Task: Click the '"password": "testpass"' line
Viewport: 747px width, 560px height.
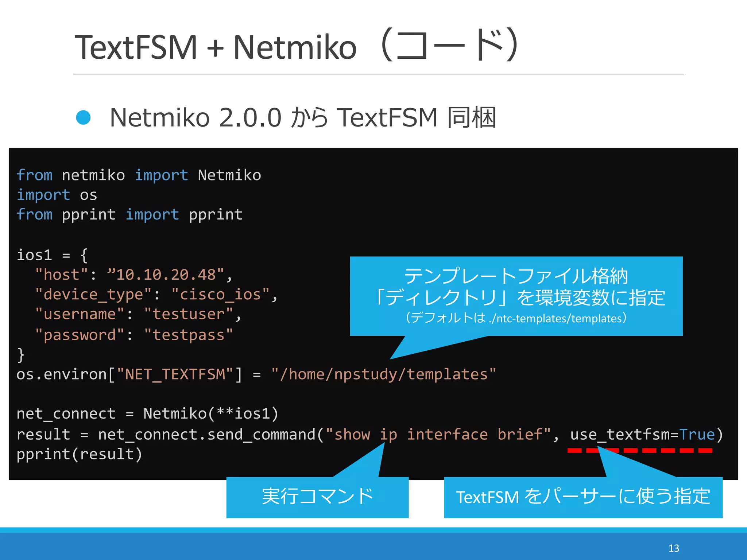Action: tap(134, 335)
